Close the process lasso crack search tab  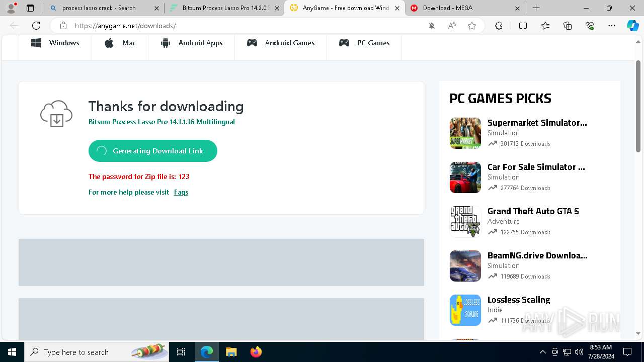[x=156, y=8]
